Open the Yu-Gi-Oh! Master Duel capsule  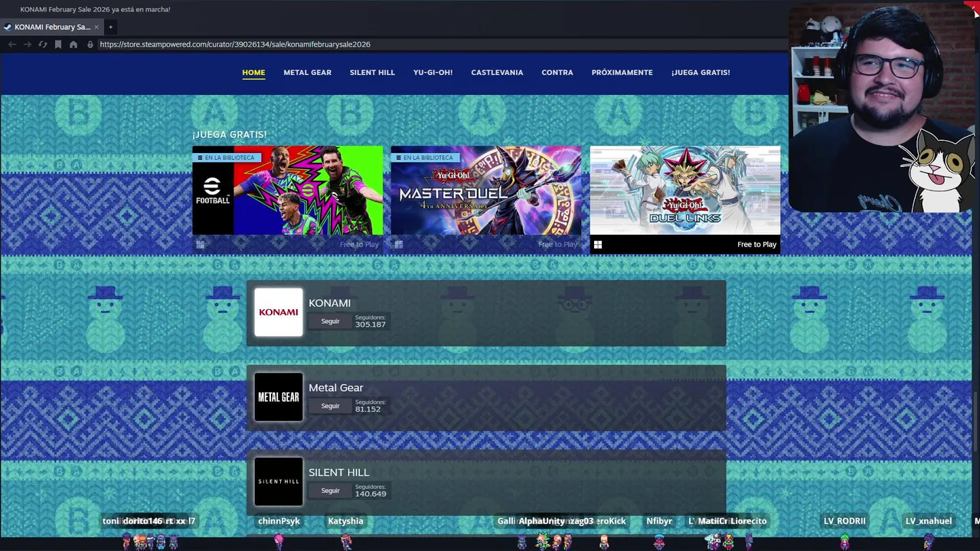pyautogui.click(x=486, y=191)
